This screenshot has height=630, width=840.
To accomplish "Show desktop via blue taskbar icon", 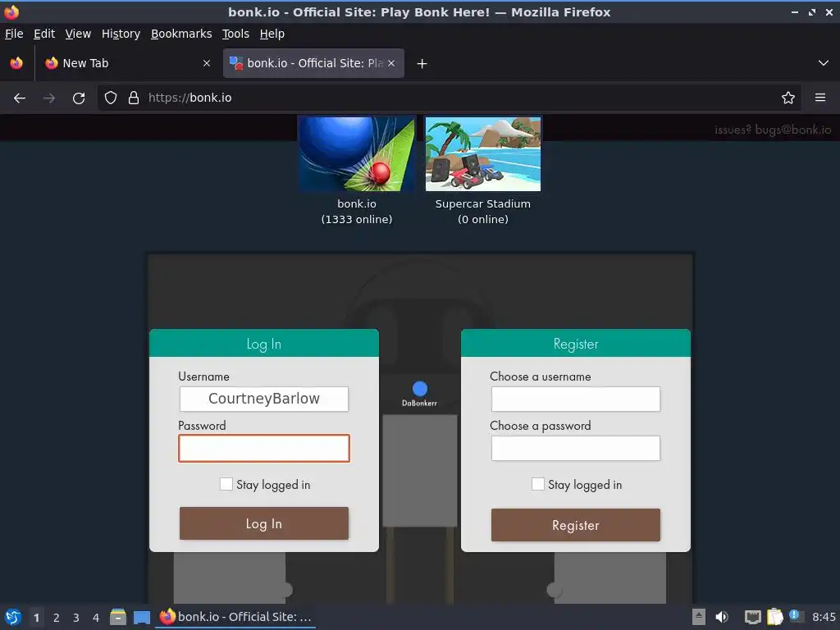I will pyautogui.click(x=142, y=618).
